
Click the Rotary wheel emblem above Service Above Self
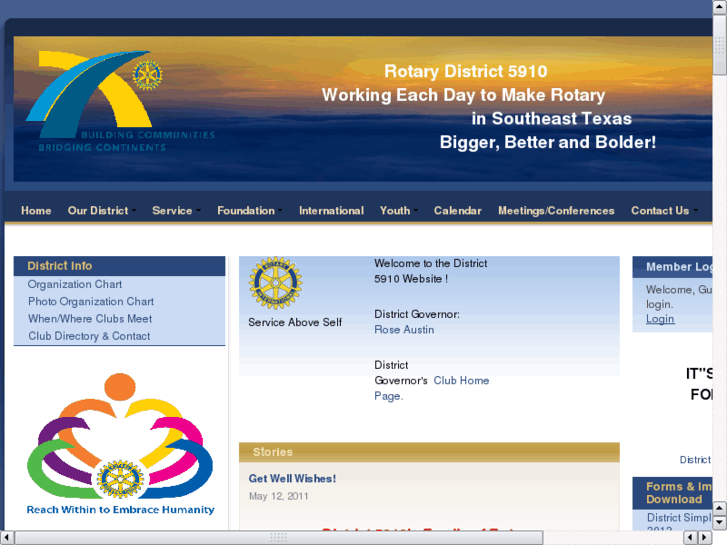[275, 283]
